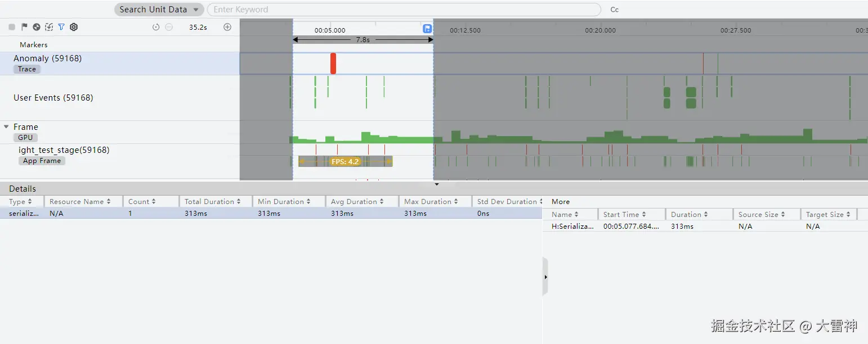Open the Search Unit Data dropdown
868x344 pixels.
[x=159, y=10]
